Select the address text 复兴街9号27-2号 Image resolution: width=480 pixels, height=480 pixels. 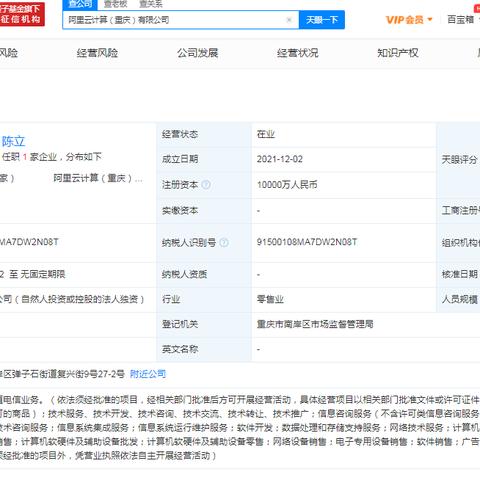[91, 374]
